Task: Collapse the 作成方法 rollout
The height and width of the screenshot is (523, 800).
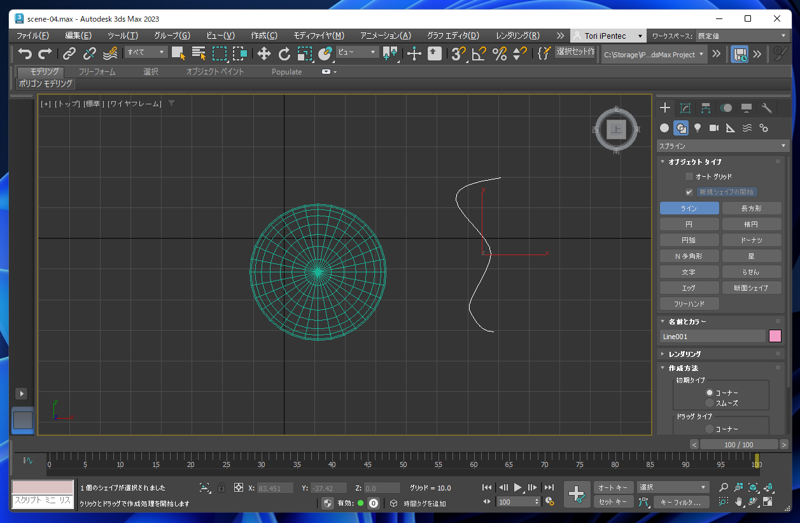Action: (x=663, y=368)
